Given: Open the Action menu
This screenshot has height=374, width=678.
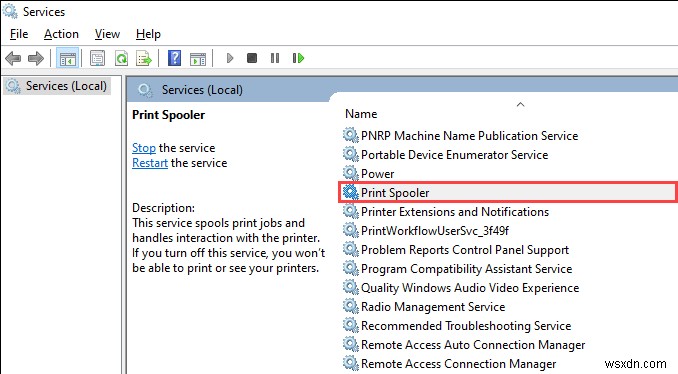Looking at the screenshot, I should click(61, 34).
